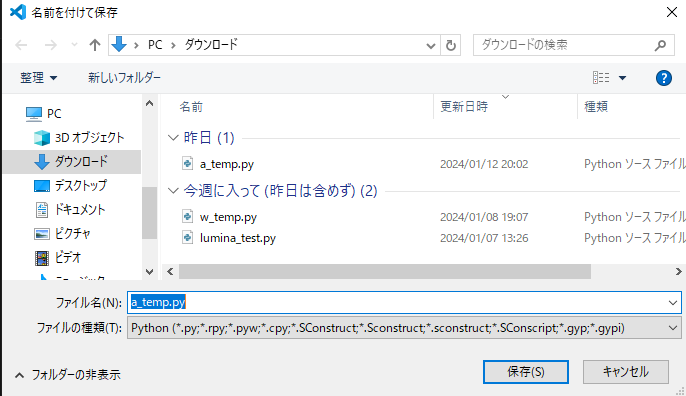
Task: Click the w_temp.py Python file icon
Action: (x=187, y=217)
